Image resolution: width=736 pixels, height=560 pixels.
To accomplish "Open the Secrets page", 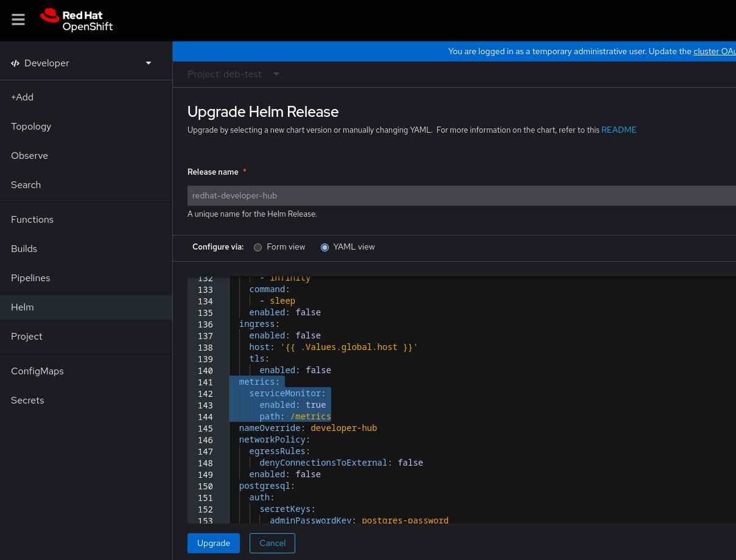I will (27, 400).
